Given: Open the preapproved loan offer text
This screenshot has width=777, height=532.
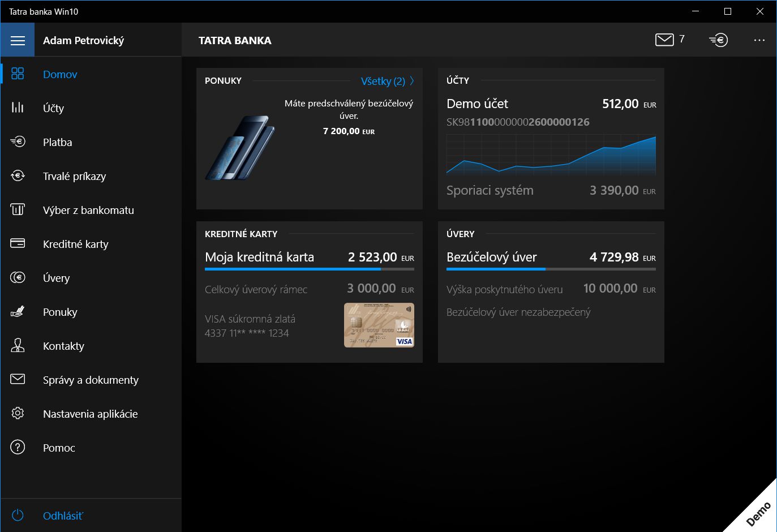Looking at the screenshot, I should (x=349, y=109).
